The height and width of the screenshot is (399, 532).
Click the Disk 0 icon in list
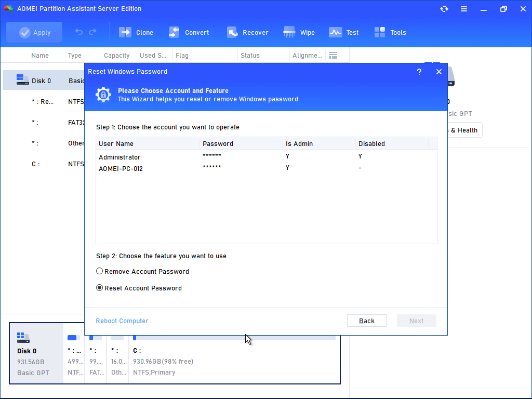(x=22, y=79)
